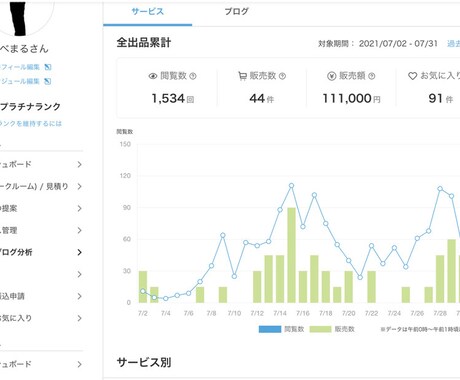Click the yen icon beside 販売額
Viewport: 460px width, 380px height.
pos(331,76)
